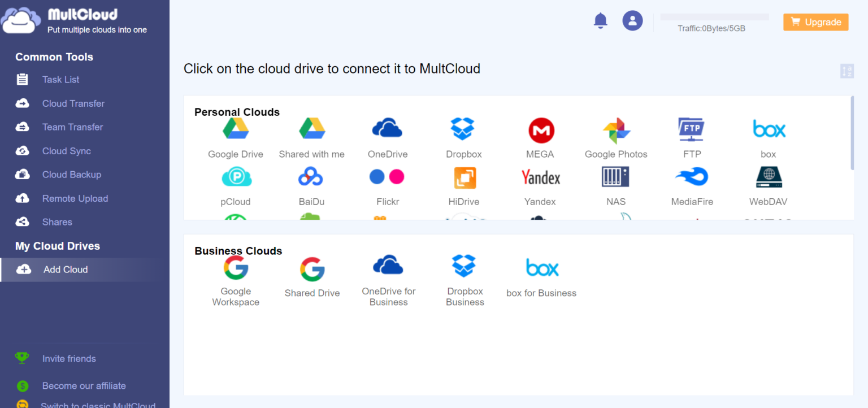Open the account profile icon
Screen dimensions: 868x408
[x=632, y=20]
